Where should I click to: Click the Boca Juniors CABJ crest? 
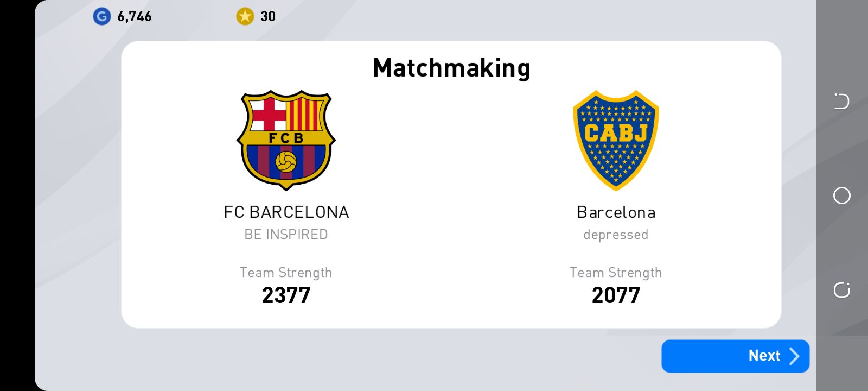click(616, 140)
